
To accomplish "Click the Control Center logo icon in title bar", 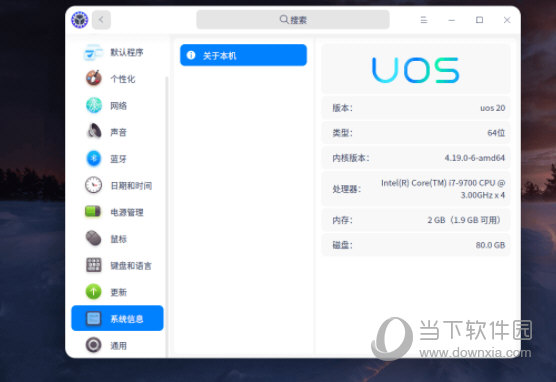I will click(79, 20).
